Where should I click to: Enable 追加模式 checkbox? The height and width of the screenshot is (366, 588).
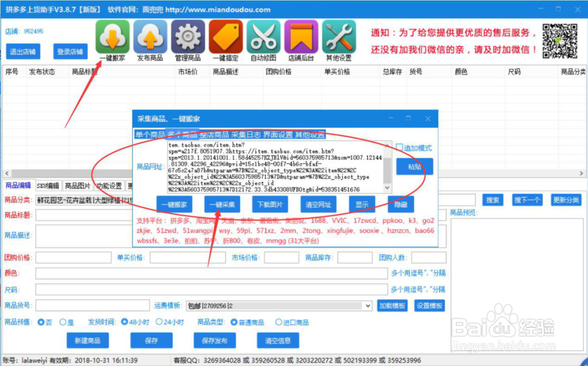pos(399,148)
